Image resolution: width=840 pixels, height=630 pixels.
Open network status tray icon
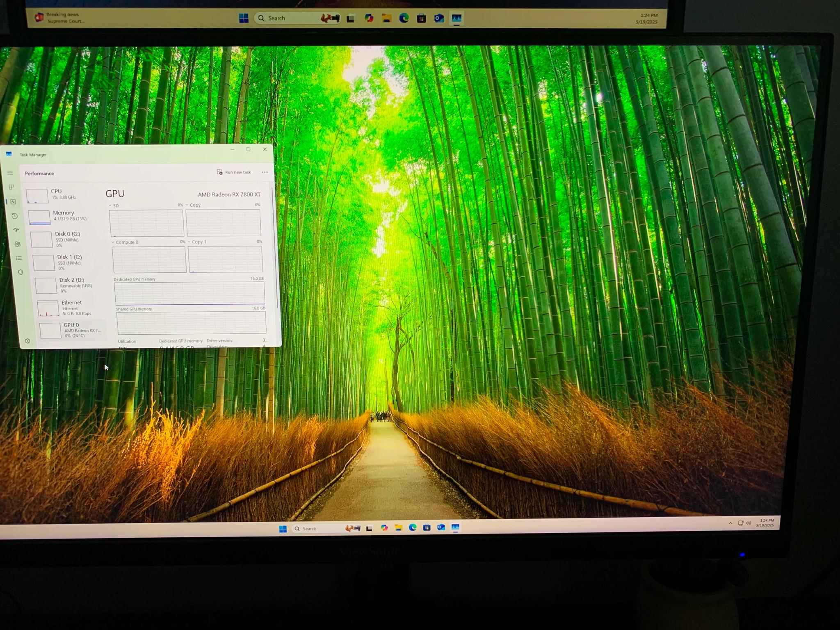741,523
